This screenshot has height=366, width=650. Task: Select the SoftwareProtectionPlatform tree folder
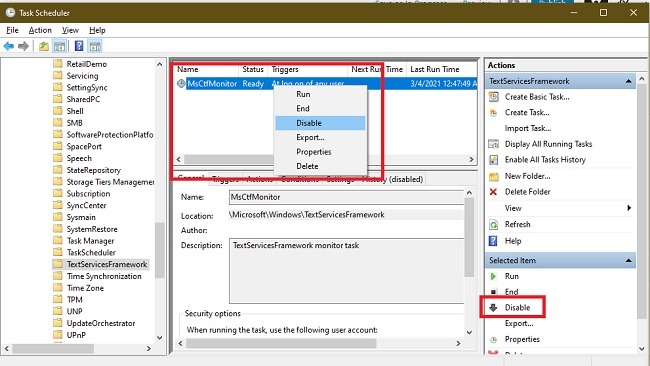(110, 135)
